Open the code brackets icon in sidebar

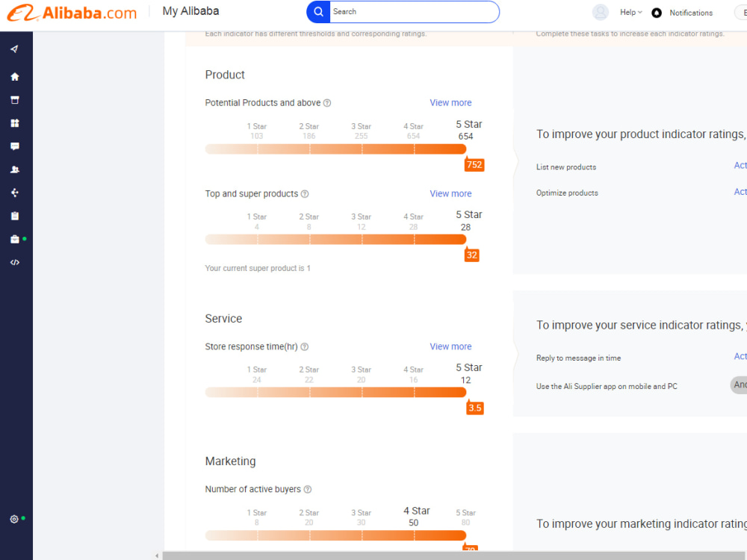pyautogui.click(x=15, y=262)
